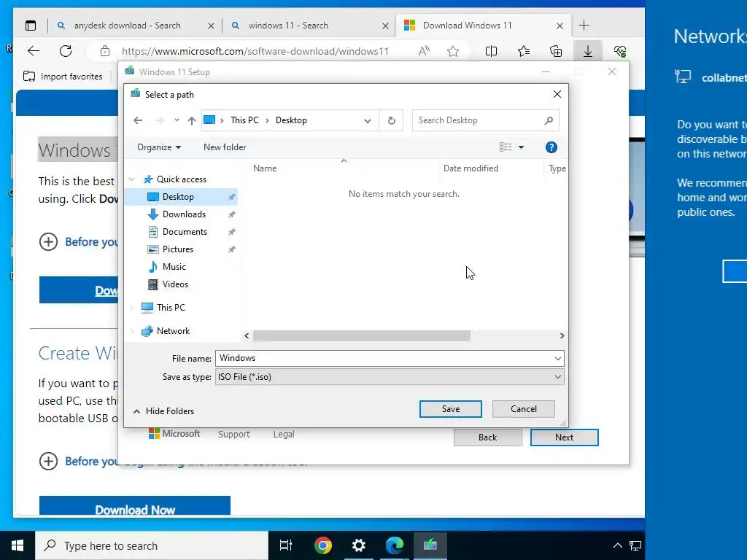Collapse the Quick access tree node
The height and width of the screenshot is (560, 747).
pos(132,179)
